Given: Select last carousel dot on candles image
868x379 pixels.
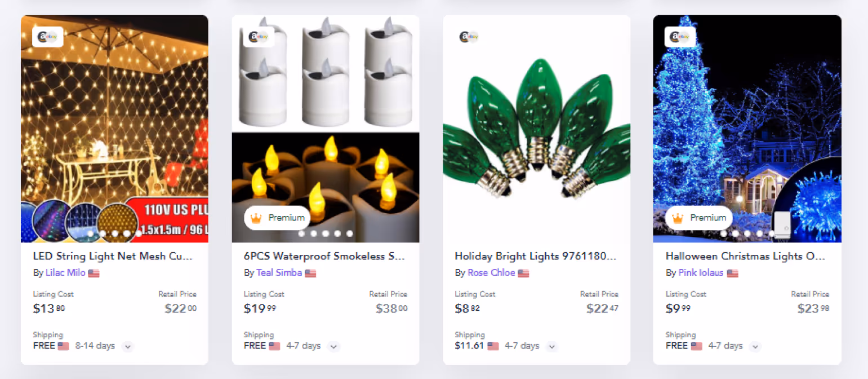Looking at the screenshot, I should pos(350,233).
